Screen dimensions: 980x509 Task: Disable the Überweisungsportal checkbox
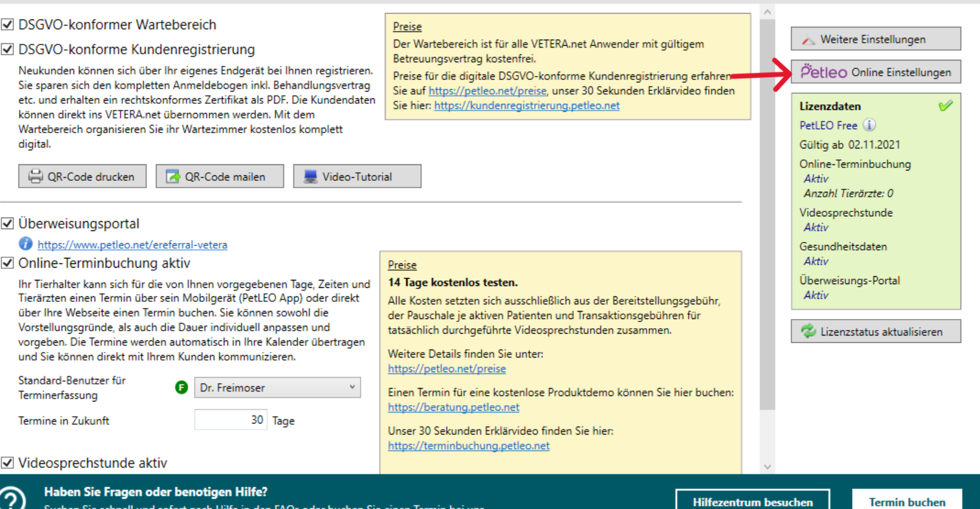pos(7,223)
